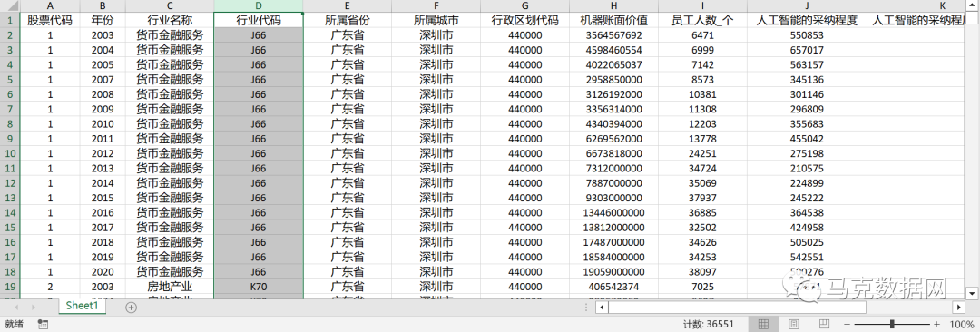Click the 年份 header cell

pyautogui.click(x=103, y=20)
